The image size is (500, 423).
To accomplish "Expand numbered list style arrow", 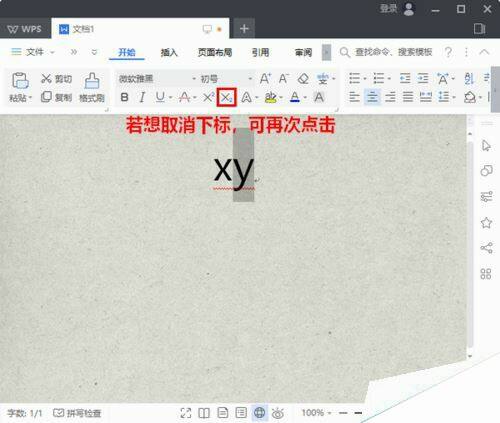I will [389, 79].
